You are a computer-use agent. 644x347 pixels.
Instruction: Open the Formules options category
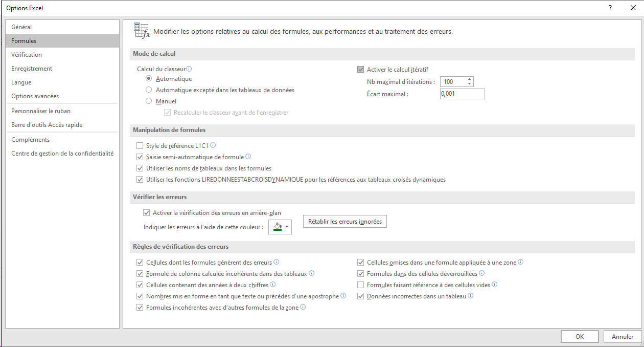62,41
